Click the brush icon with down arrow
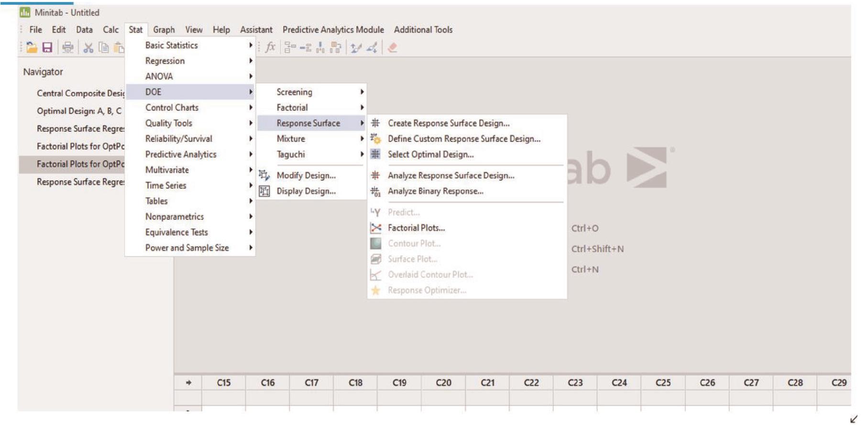This screenshot has height=438, width=868. (372, 47)
